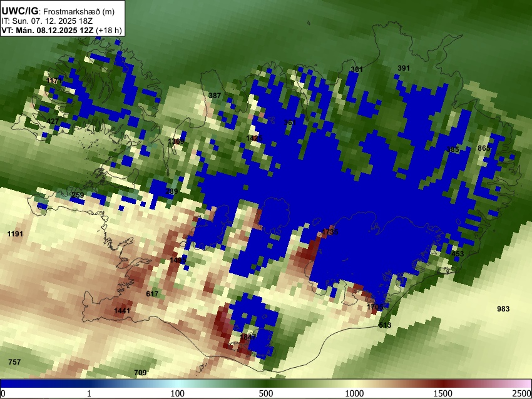Click the 1000 tick on the colour scale
The height and width of the screenshot is (399, 532).
[x=354, y=393]
